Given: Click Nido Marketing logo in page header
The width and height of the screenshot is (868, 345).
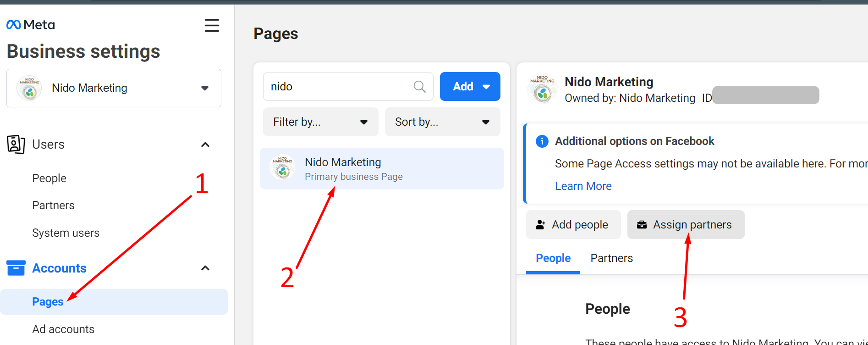Looking at the screenshot, I should (543, 89).
